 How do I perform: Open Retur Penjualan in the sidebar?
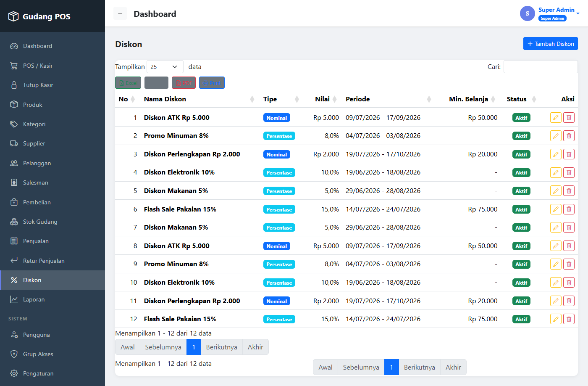[52, 261]
